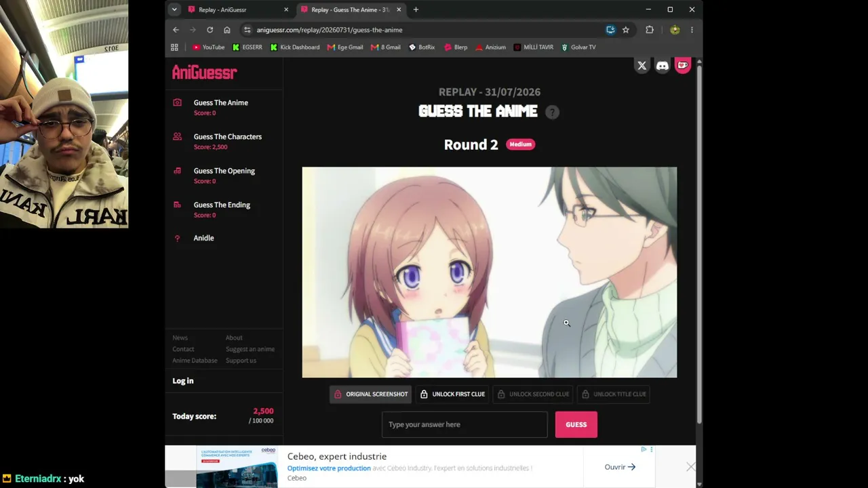Click the address bar URL
The height and width of the screenshot is (488, 868).
pyautogui.click(x=330, y=30)
